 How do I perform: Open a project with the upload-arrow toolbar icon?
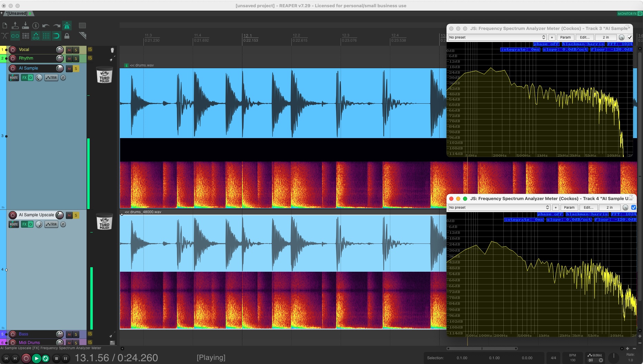click(x=15, y=25)
